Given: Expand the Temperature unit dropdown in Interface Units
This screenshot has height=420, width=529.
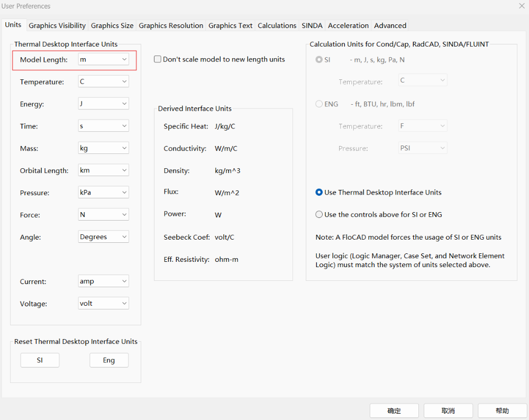Looking at the screenshot, I should click(x=103, y=82).
